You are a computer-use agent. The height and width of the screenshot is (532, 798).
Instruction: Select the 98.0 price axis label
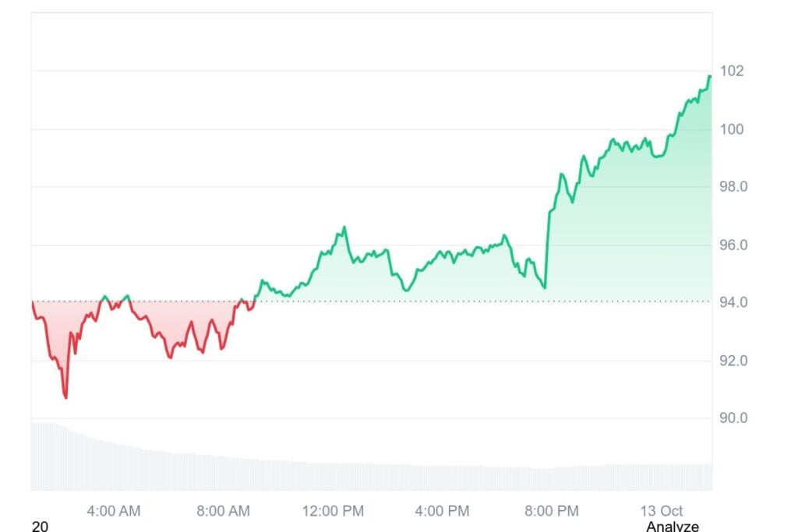click(x=733, y=187)
